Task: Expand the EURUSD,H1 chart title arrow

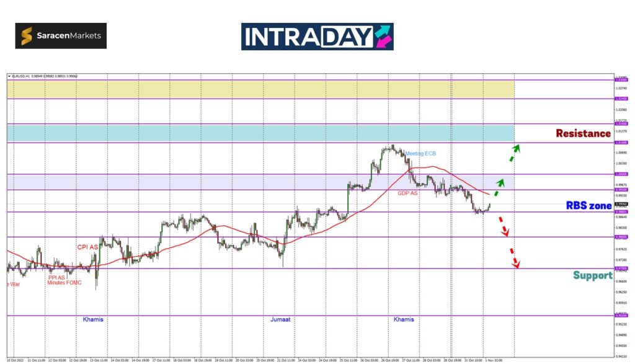Action: click(x=9, y=76)
